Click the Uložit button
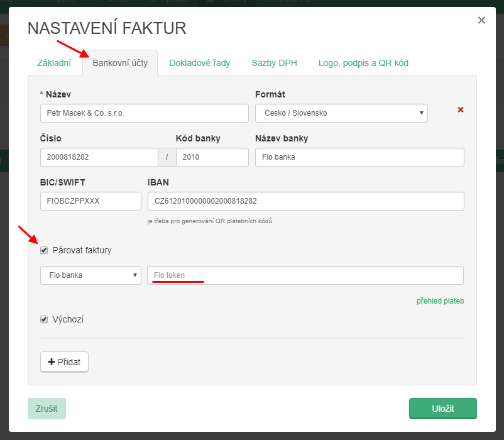 tap(442, 409)
